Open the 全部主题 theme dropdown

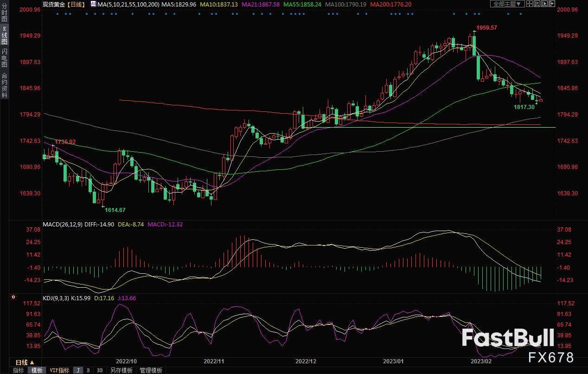508,4
